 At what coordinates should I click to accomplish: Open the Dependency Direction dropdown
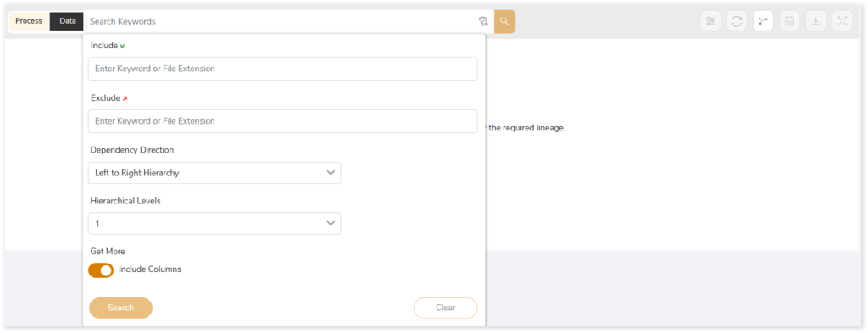coord(214,173)
